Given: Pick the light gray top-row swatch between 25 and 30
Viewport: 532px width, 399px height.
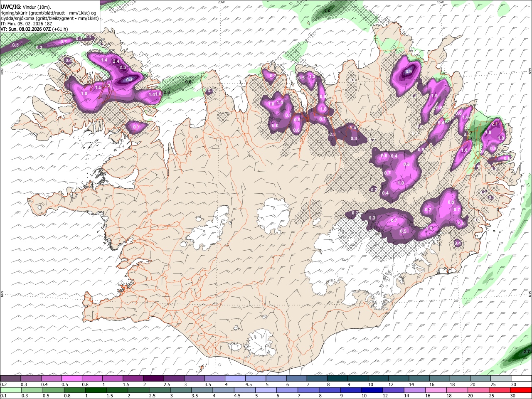Looking at the screenshot, I should point(501,379).
